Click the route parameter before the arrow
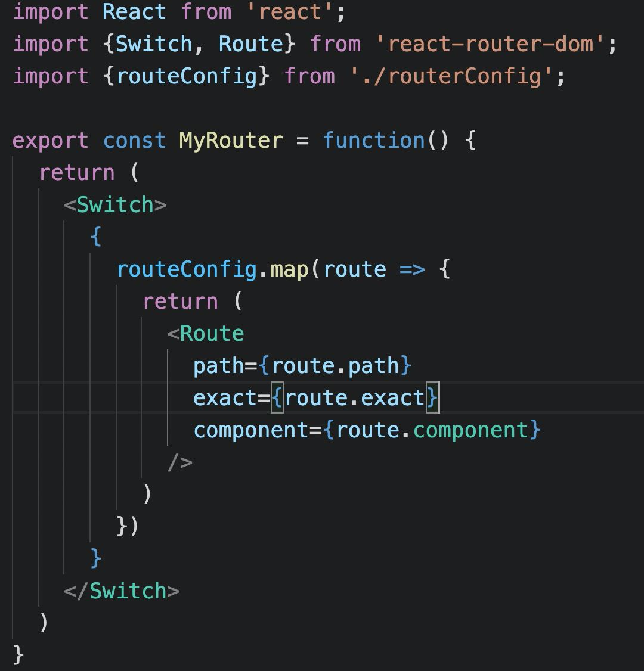Viewport: 644px width, 671px height. [355, 270]
